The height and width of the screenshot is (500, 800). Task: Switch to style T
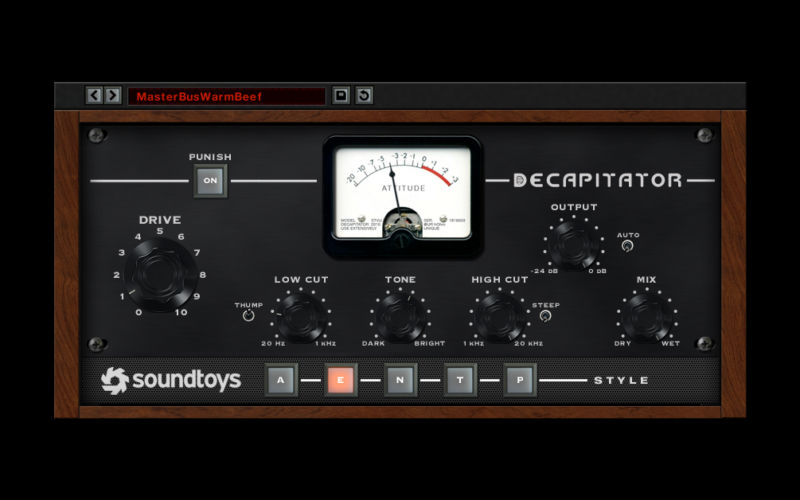click(461, 380)
